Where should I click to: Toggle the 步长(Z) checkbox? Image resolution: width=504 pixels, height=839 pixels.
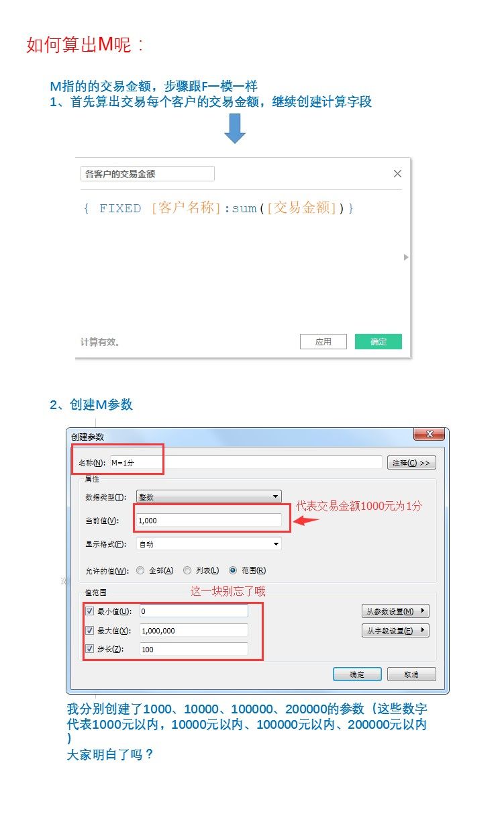pyautogui.click(x=89, y=650)
